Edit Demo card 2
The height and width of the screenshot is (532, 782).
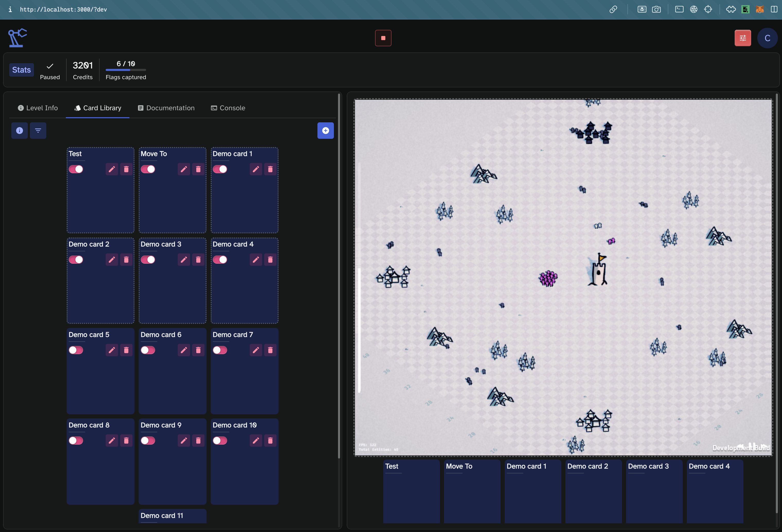click(112, 260)
